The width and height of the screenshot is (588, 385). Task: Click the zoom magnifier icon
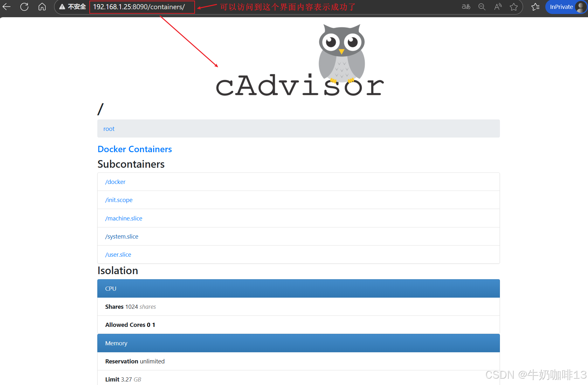pos(482,7)
